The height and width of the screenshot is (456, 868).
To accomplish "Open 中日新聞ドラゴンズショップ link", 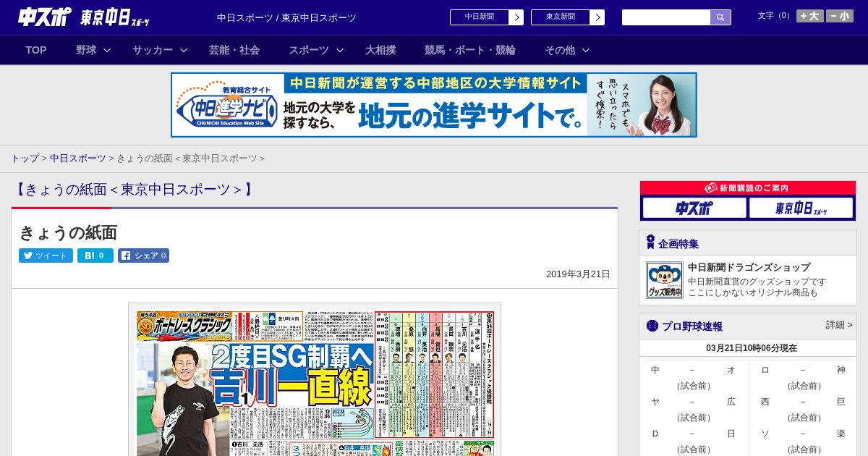I will (x=749, y=267).
